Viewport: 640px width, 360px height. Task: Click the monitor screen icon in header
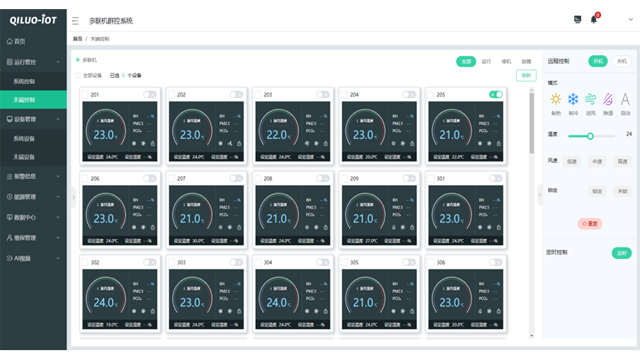click(x=577, y=19)
